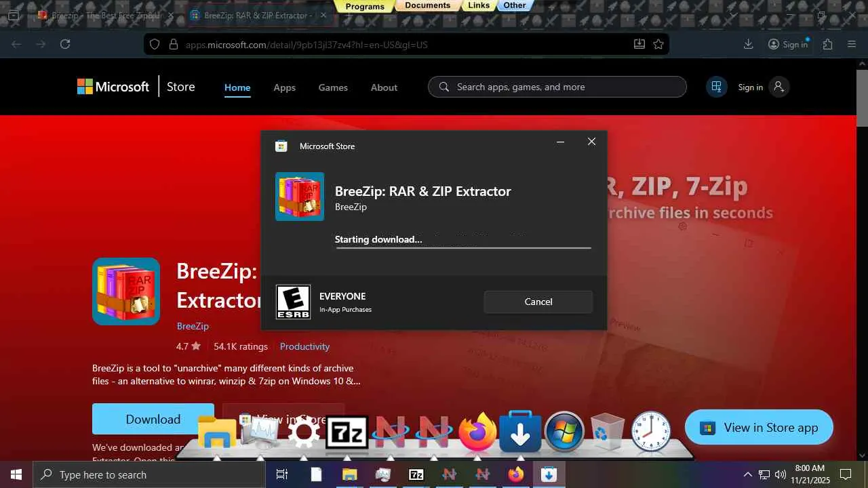Click the 54.1K ratings text
This screenshot has width=868, height=488.
click(x=241, y=346)
